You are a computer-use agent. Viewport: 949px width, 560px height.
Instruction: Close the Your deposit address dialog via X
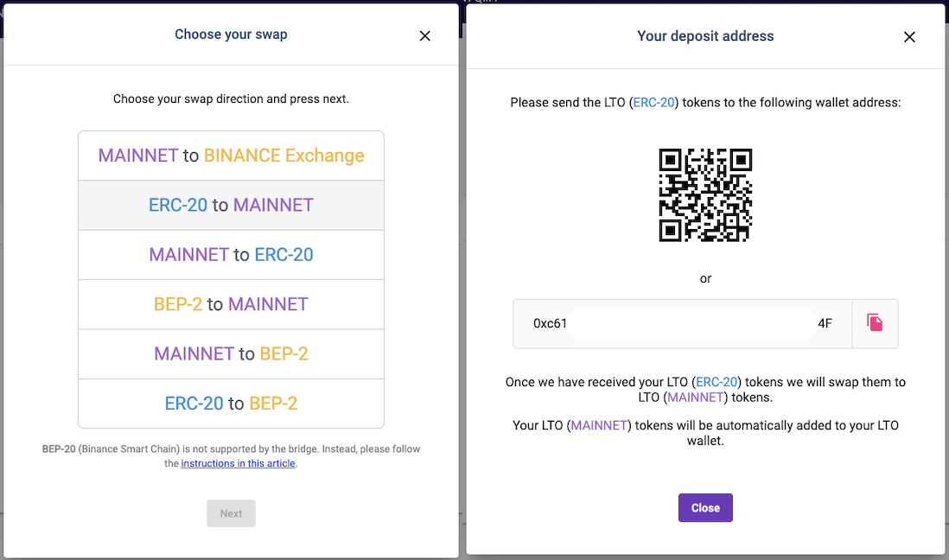click(x=909, y=37)
